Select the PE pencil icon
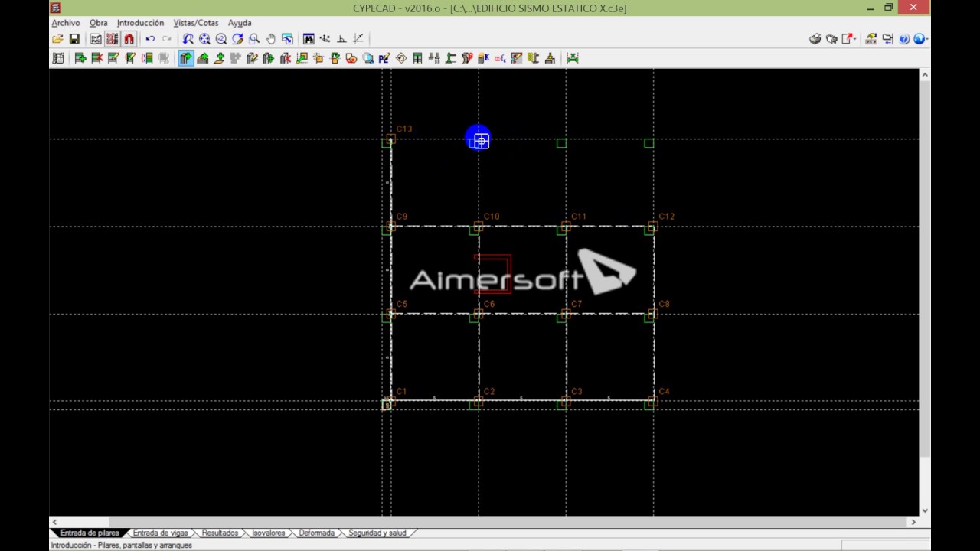 [384, 58]
